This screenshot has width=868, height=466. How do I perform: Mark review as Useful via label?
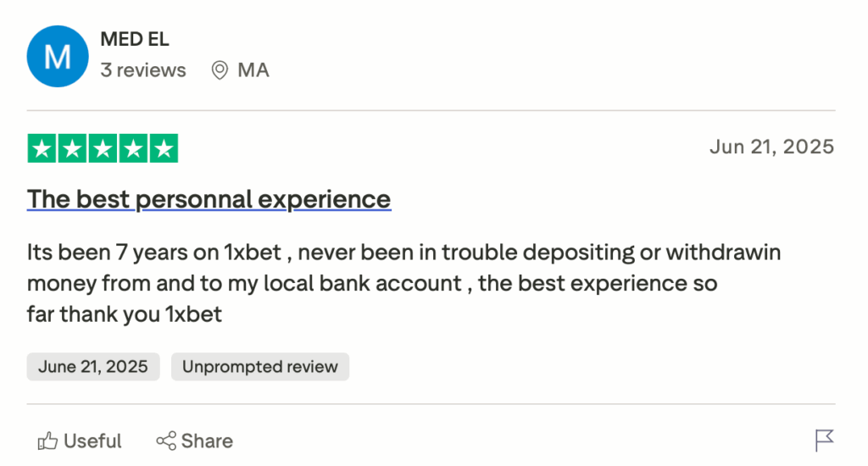point(92,441)
